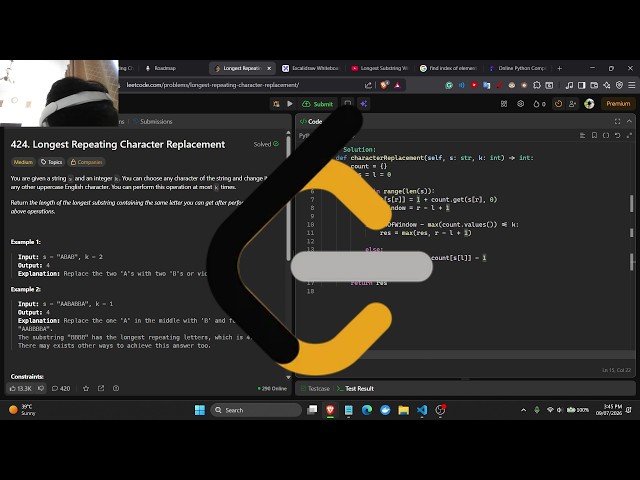Collapse the Code panel with the chevron

[629, 122]
